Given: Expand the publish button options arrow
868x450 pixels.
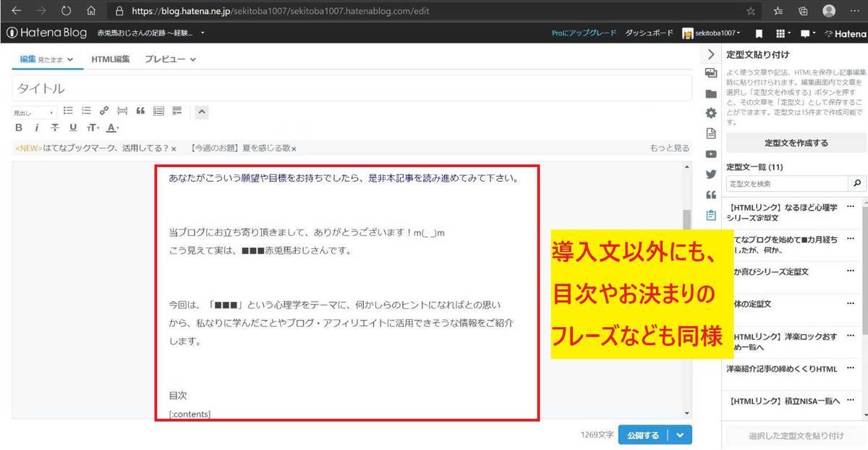Looking at the screenshot, I should [681, 435].
